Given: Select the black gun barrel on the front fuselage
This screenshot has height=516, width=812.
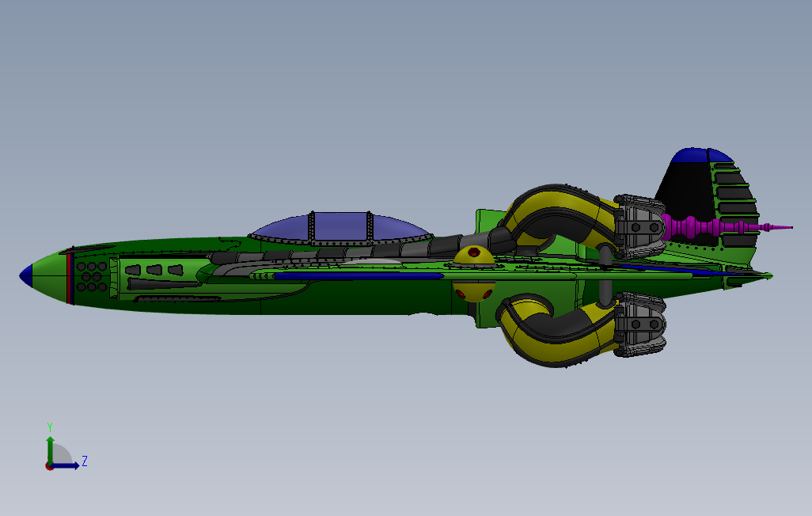Looking at the screenshot, I should coord(163,283).
